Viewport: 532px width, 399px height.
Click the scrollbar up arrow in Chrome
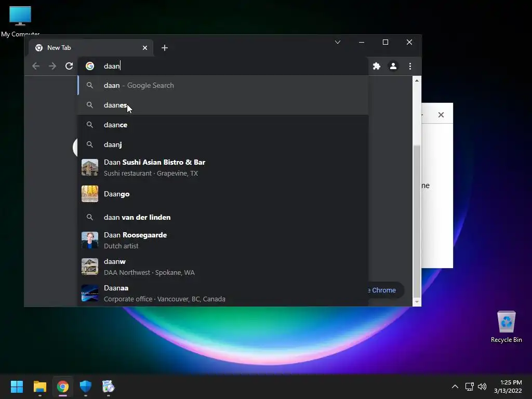(x=417, y=81)
